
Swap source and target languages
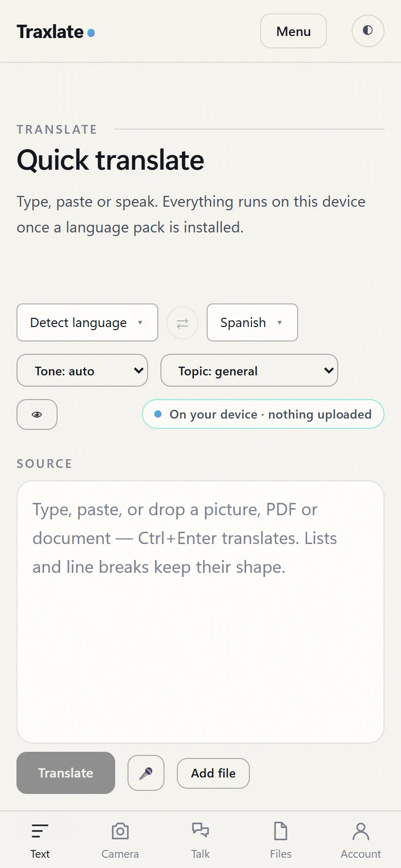183,323
